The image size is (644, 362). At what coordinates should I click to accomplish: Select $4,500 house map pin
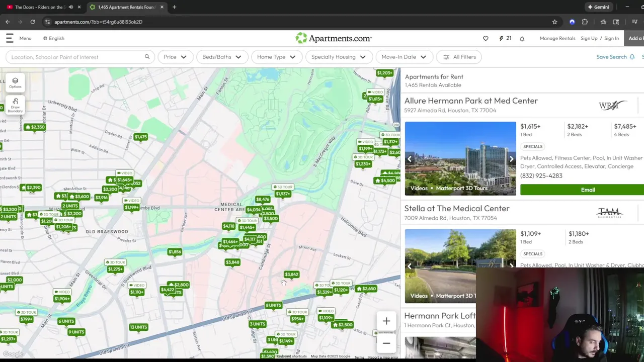tap(385, 180)
